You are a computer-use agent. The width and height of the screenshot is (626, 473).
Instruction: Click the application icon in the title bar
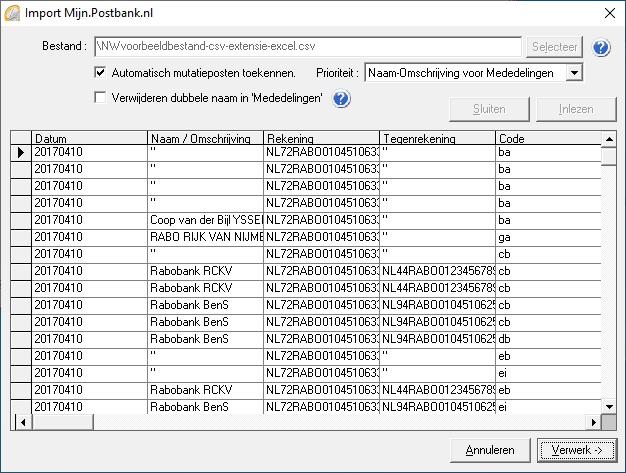tap(12, 12)
